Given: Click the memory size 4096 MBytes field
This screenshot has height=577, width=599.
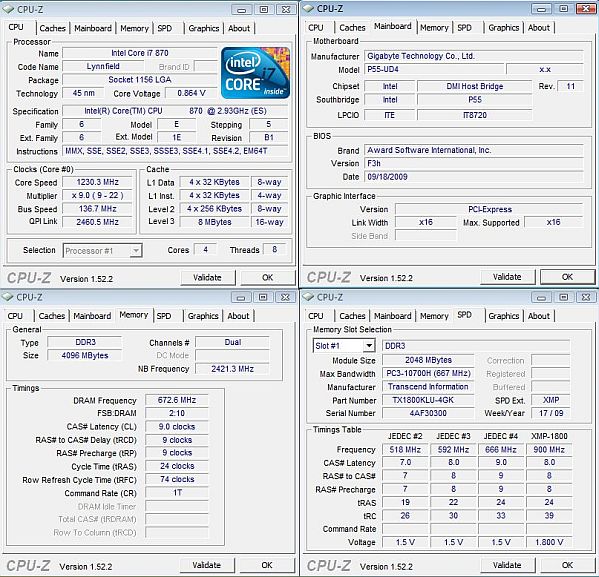Looking at the screenshot, I should [85, 355].
